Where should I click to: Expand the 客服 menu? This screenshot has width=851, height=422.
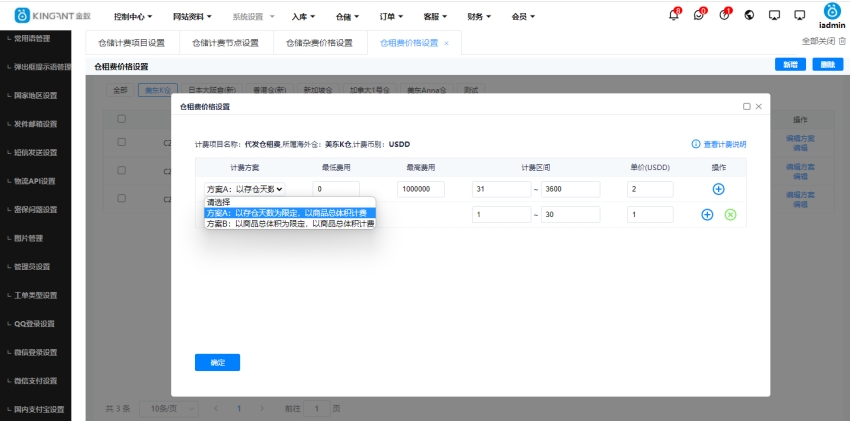pyautogui.click(x=435, y=17)
